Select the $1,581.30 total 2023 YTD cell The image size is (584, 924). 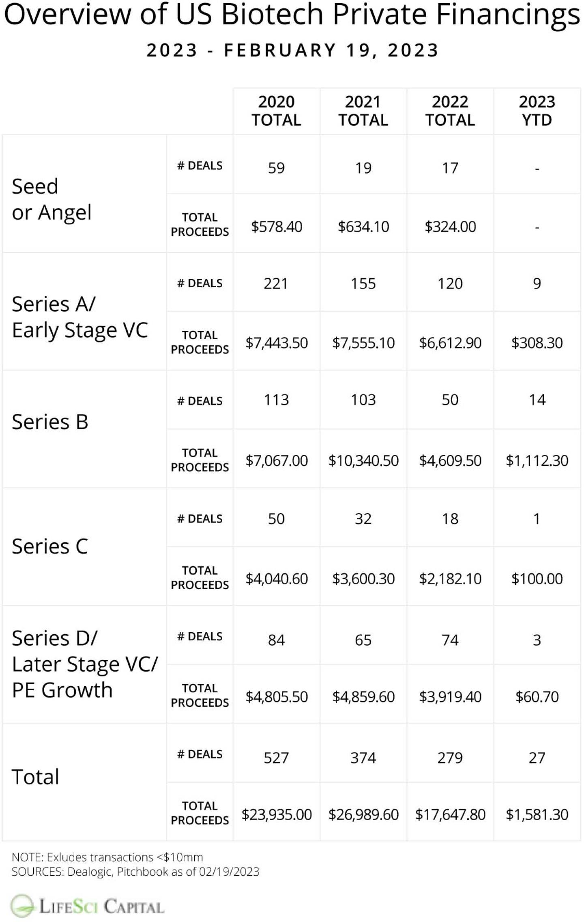tap(537, 814)
